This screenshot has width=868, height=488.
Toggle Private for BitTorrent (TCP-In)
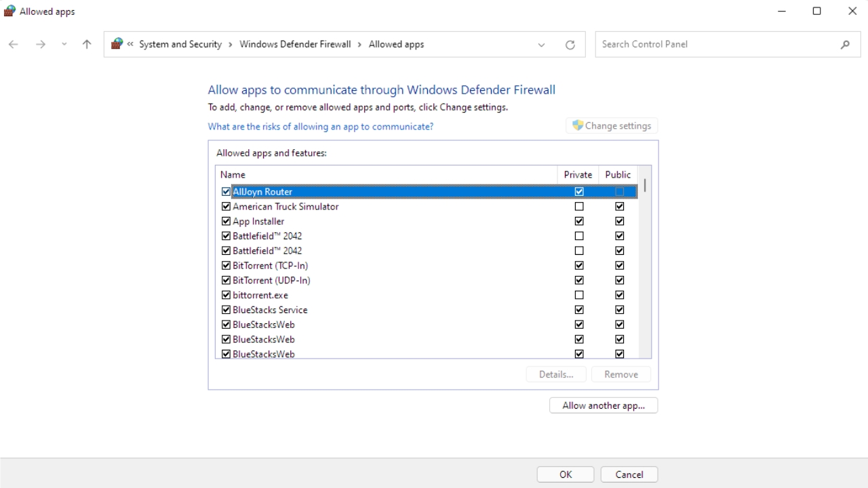(579, 266)
